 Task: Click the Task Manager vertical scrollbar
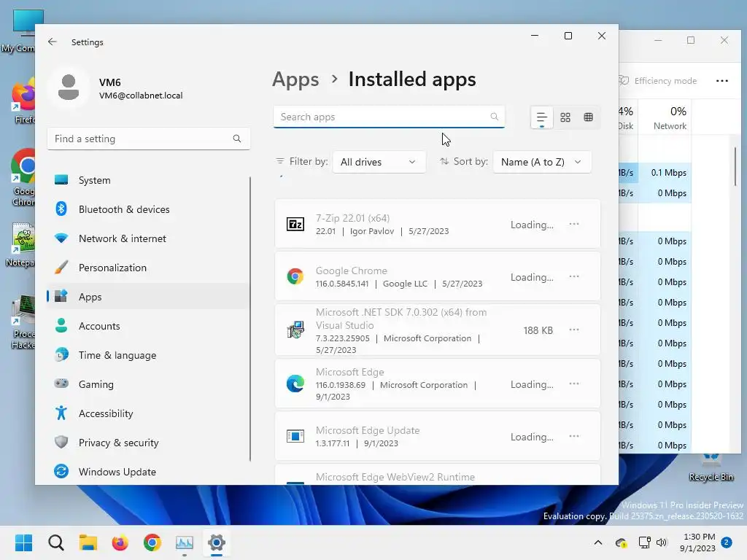(x=735, y=167)
